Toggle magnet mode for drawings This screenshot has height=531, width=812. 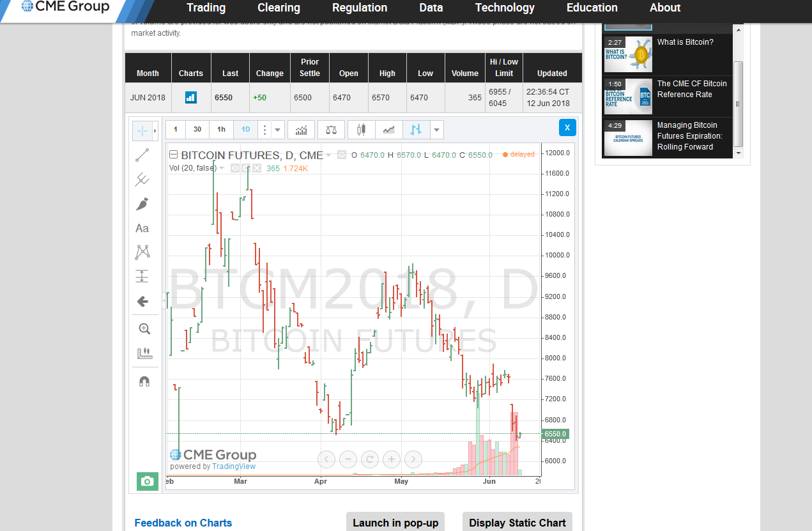[144, 381]
